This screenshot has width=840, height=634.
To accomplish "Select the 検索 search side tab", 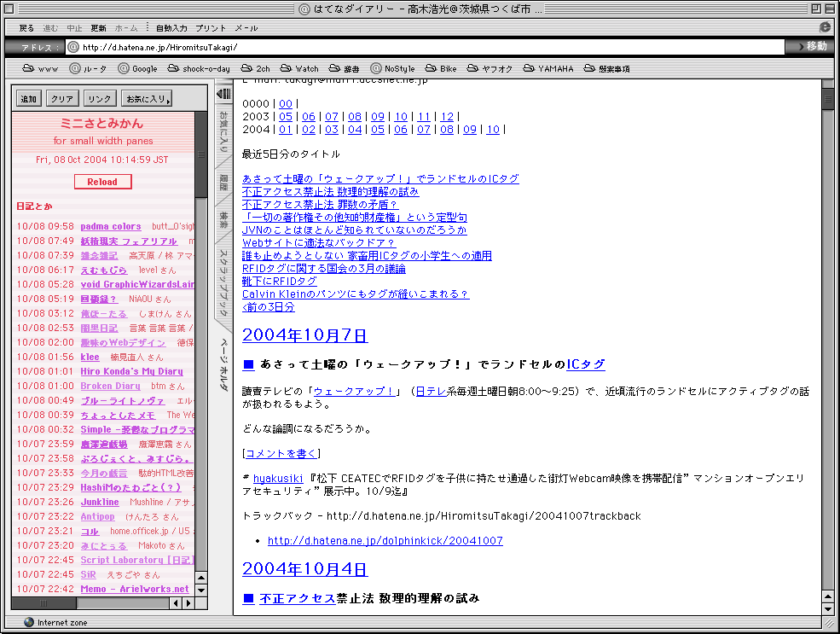I will click(x=223, y=218).
